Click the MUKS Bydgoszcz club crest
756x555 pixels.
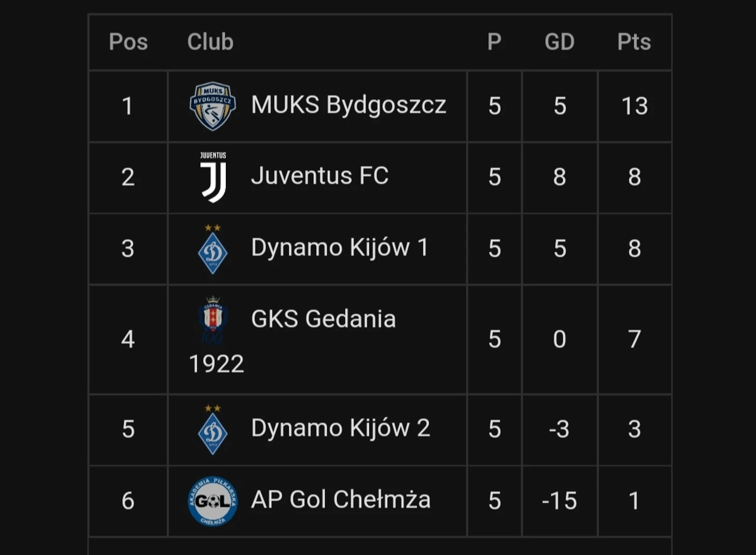[x=213, y=106]
